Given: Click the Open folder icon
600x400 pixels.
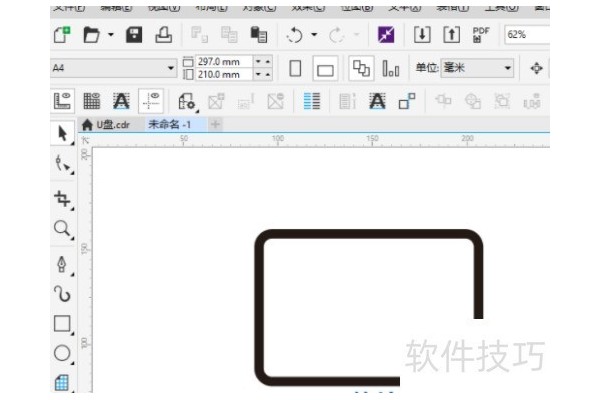Looking at the screenshot, I should (x=91, y=35).
